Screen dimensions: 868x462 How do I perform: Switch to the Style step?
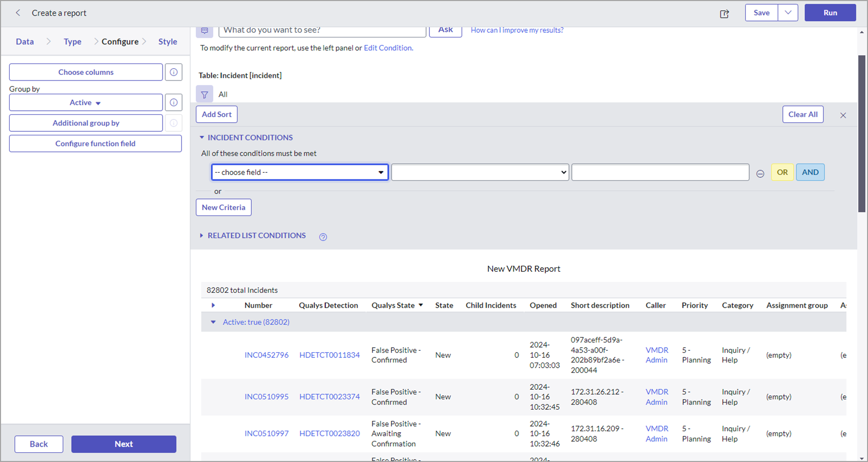pyautogui.click(x=167, y=41)
